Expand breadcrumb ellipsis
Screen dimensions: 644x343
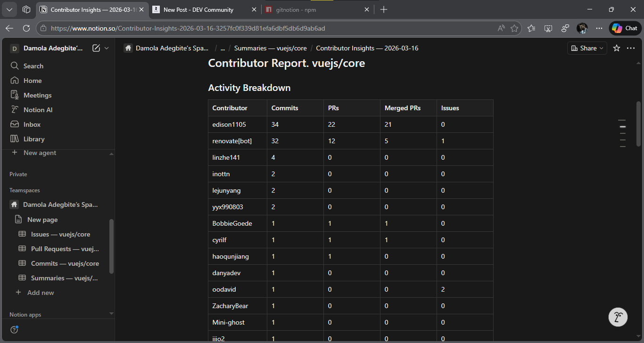[x=222, y=48]
